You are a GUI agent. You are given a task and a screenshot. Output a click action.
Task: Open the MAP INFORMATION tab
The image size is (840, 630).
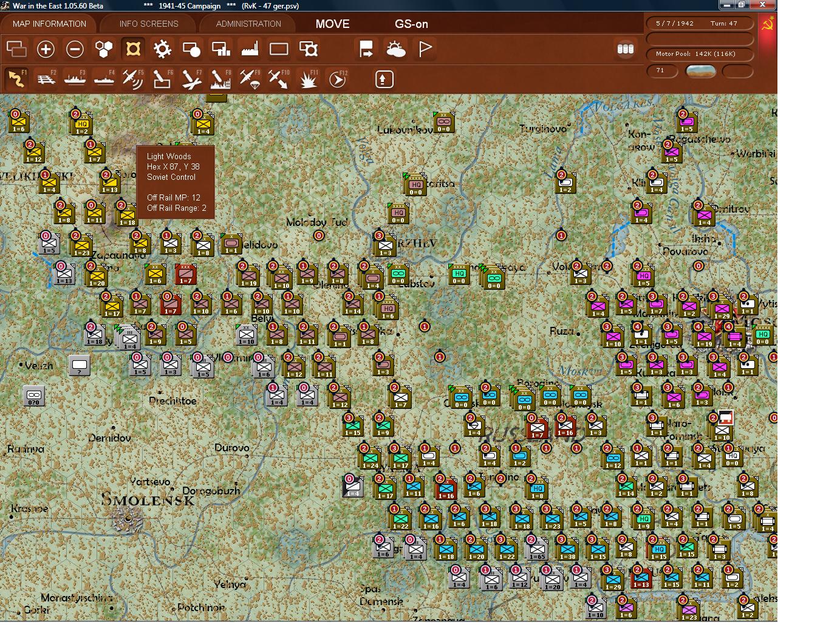49,24
